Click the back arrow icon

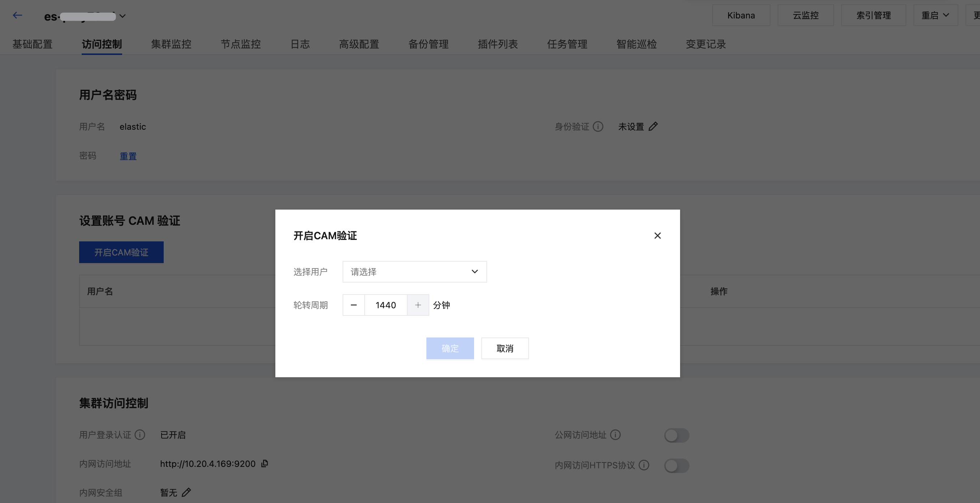tap(17, 15)
